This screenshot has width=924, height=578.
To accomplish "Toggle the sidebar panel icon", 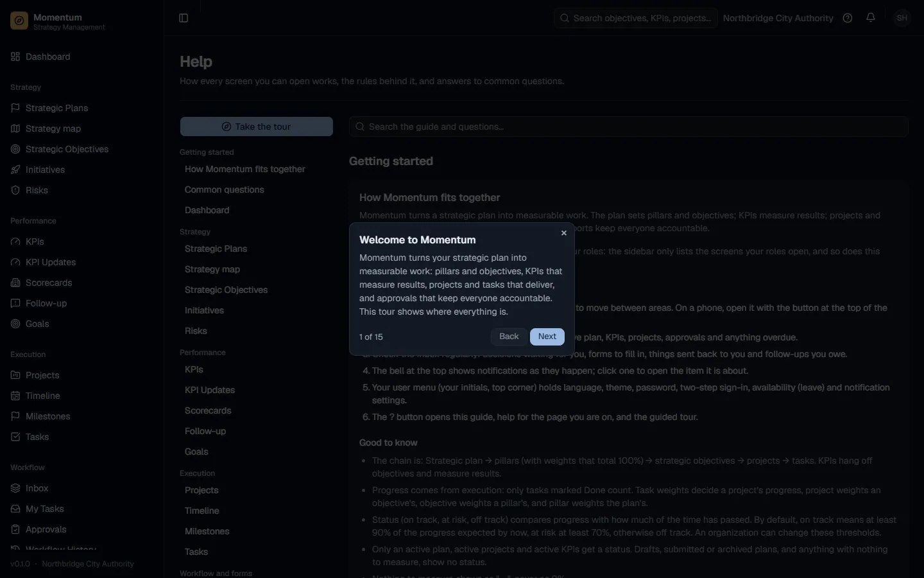I will pyautogui.click(x=184, y=18).
